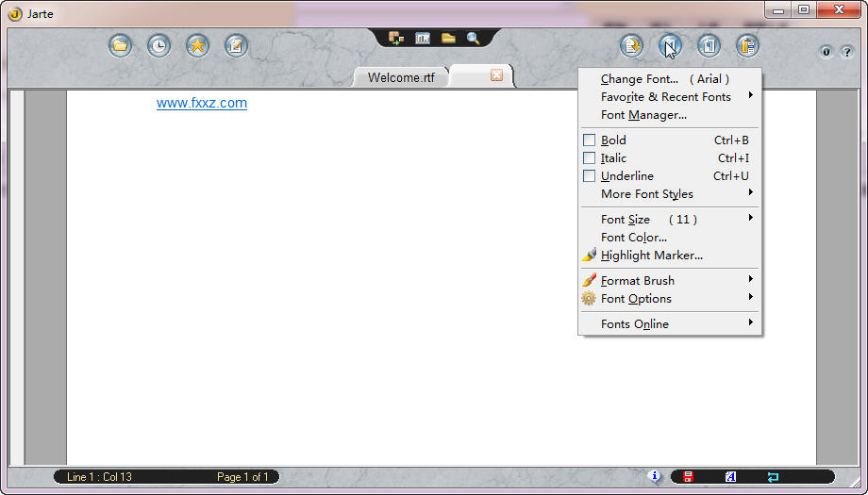Viewport: 868px width, 495px height.
Task: Open the Insert menu page icon
Action: coord(631,46)
